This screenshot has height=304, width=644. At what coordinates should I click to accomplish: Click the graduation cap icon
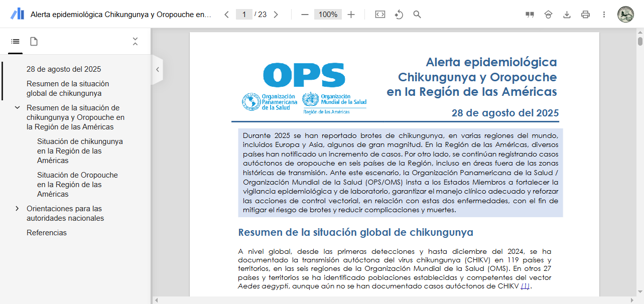pos(548,15)
